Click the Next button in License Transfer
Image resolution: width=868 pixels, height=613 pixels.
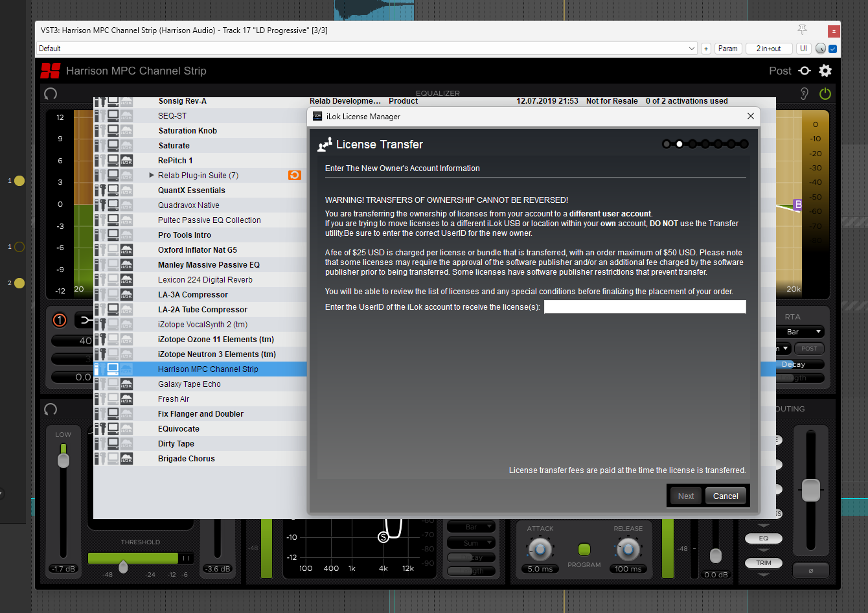(x=686, y=496)
